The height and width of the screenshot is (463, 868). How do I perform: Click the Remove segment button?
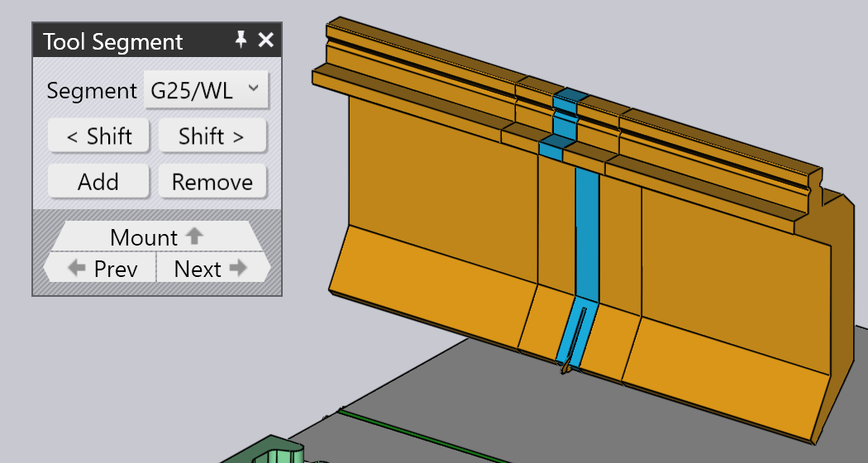(212, 181)
